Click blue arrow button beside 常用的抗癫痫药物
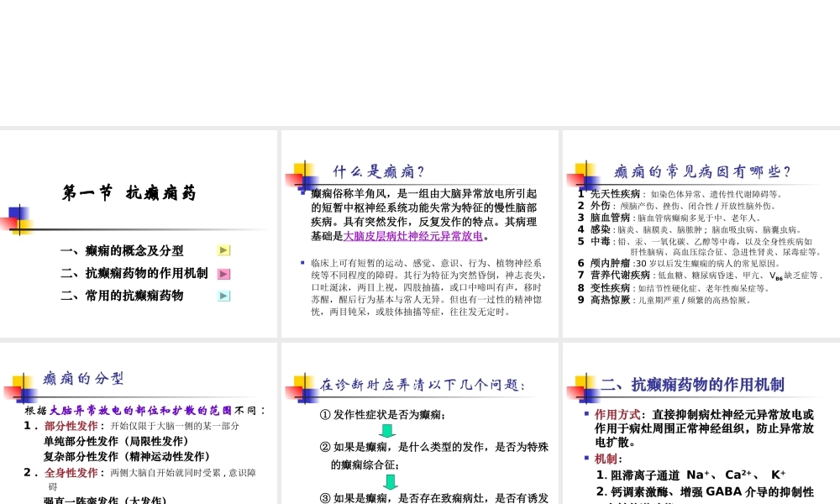The height and width of the screenshot is (504, 840). [x=223, y=295]
